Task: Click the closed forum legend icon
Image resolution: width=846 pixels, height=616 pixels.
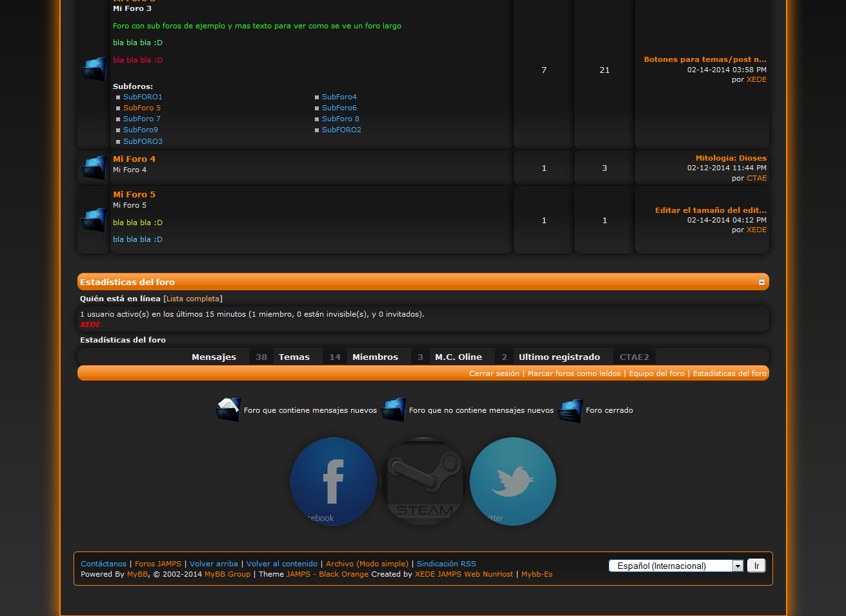Action: [570, 410]
